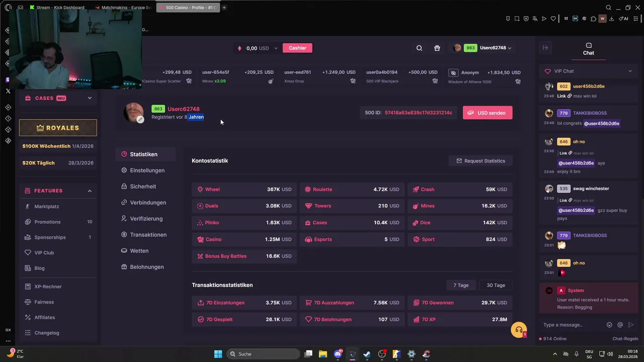Open the gift rewards icon in header
The image size is (644, 362).
tap(437, 48)
